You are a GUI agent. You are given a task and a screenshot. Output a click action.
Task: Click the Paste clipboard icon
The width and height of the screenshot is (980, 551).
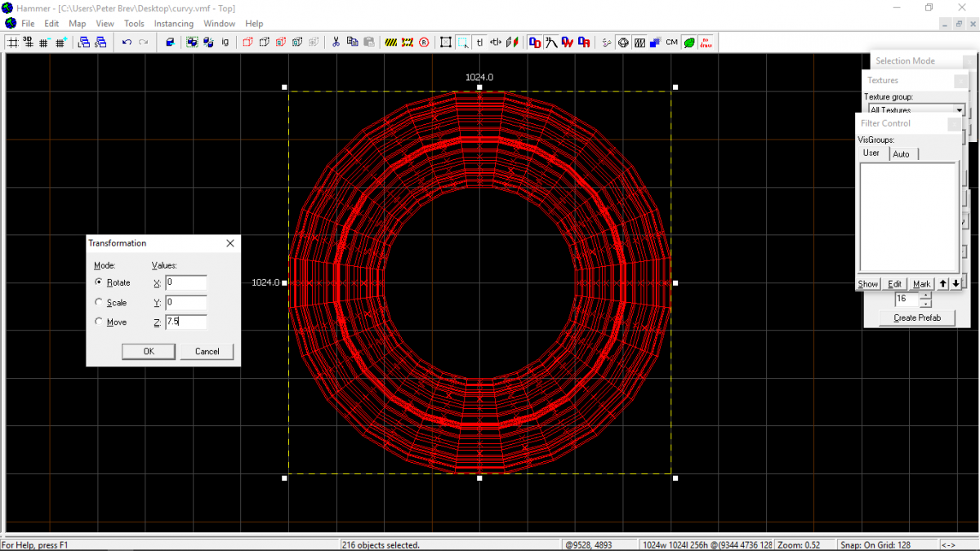coord(369,42)
